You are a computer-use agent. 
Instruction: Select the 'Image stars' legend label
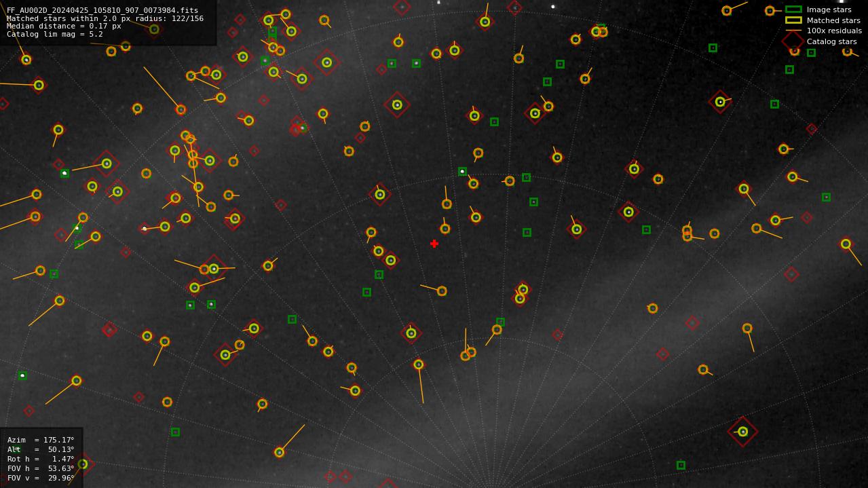click(829, 10)
